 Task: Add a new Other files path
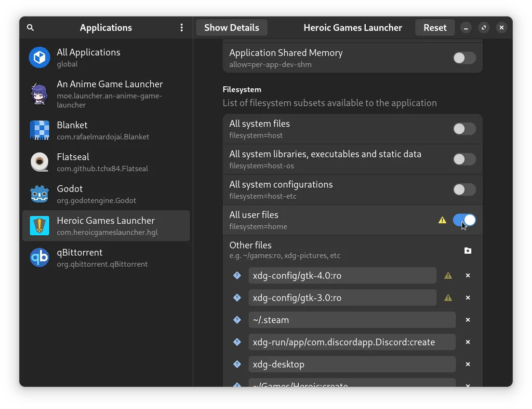pyautogui.click(x=468, y=251)
